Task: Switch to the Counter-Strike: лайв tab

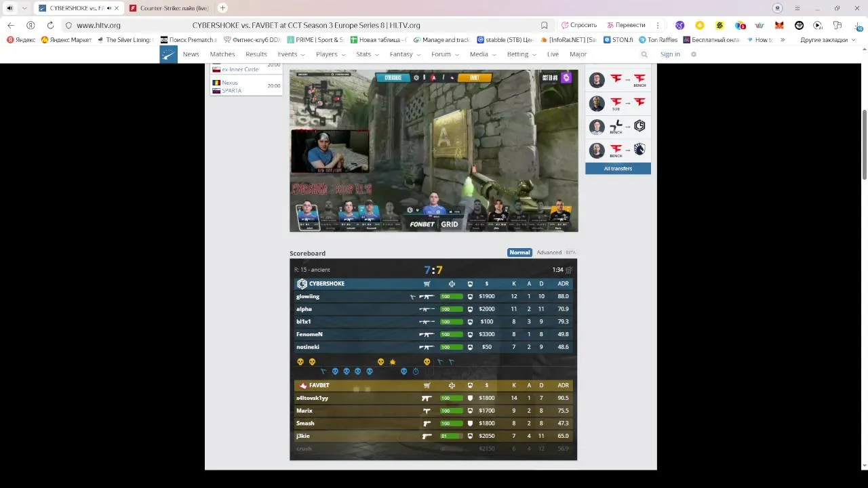Action: tap(170, 8)
